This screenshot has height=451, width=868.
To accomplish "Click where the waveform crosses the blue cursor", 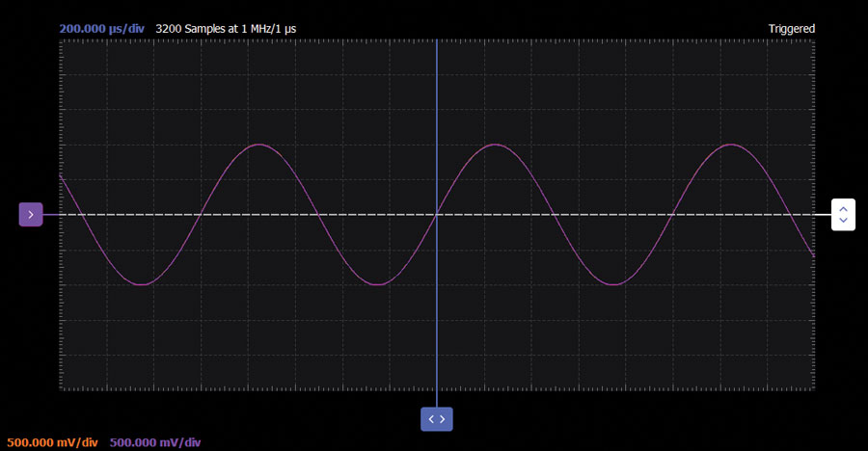I will pos(437,214).
